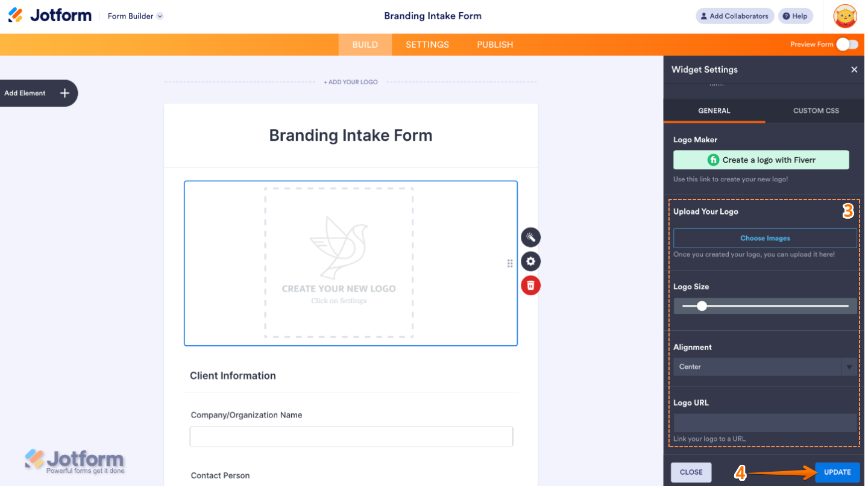This screenshot has height=488, width=868.
Task: Open the widget settings gear icon
Action: pos(530,261)
